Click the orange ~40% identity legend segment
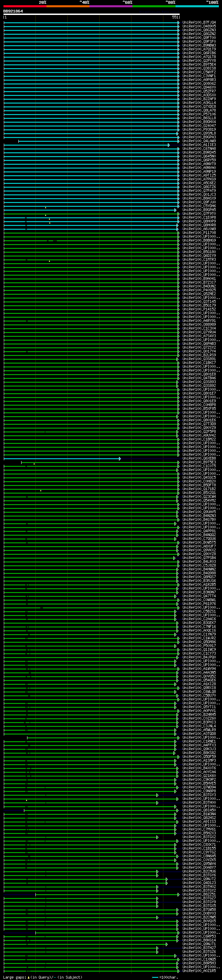The width and height of the screenshot is (222, 980). (x=68, y=6)
